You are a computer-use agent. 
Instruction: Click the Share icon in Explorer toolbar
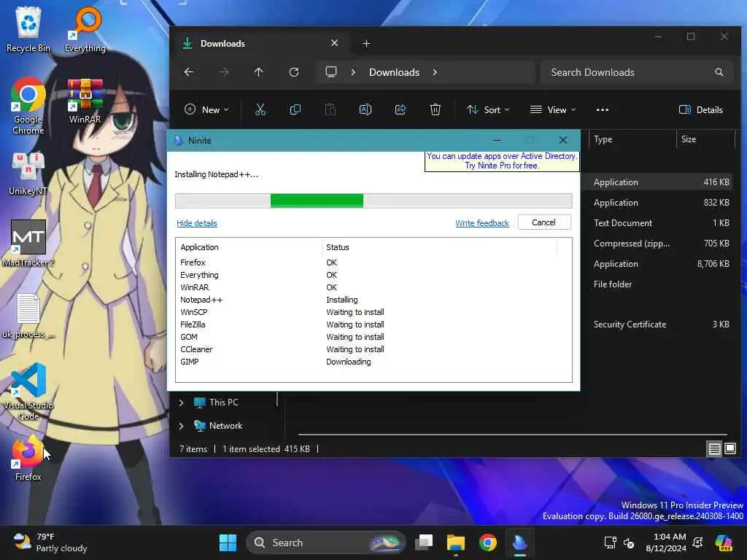coord(400,110)
